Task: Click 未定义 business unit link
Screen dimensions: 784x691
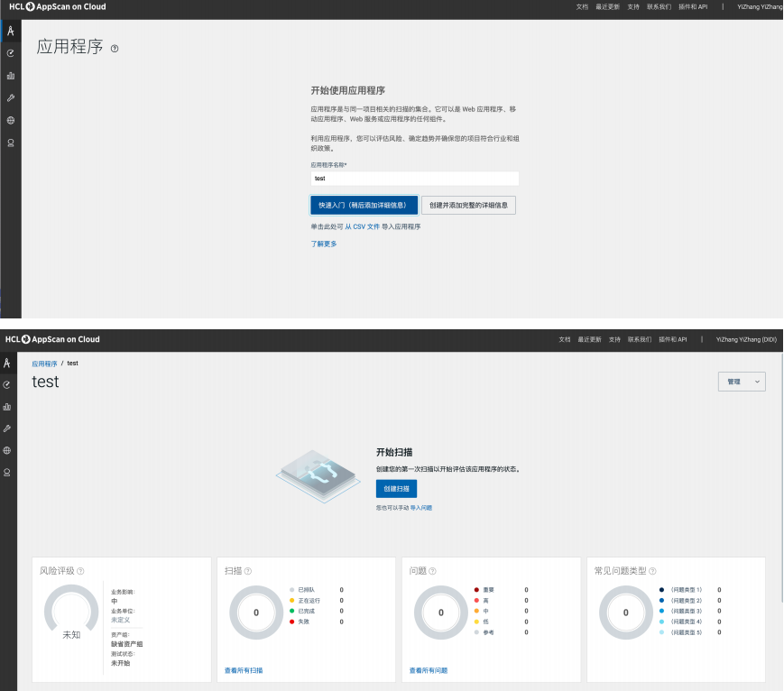Action: coord(121,620)
